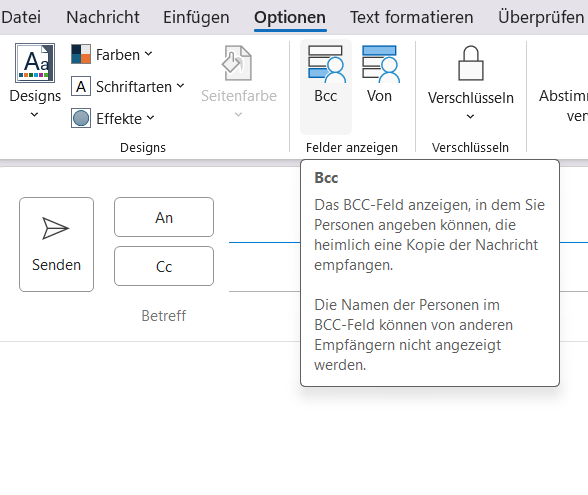The height and width of the screenshot is (495, 588).
Task: Open the Designs gallery chevron
Action: coord(34,114)
